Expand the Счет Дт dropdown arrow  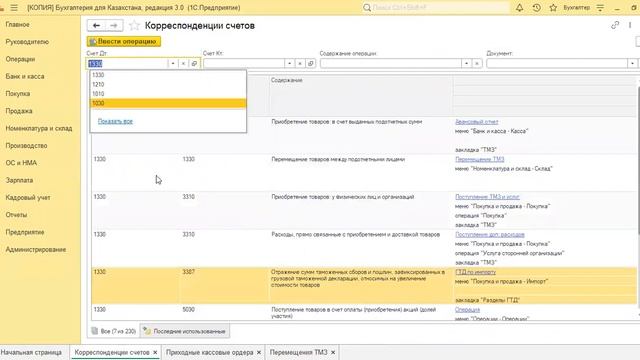(173, 64)
